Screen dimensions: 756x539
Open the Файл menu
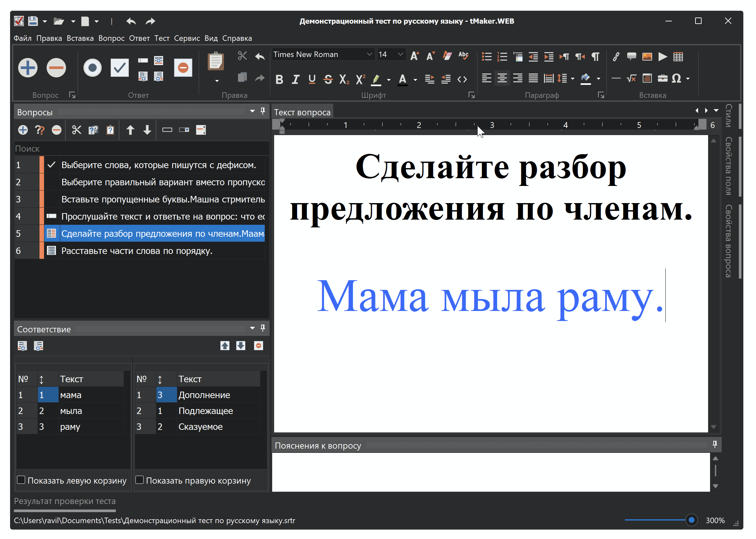23,39
